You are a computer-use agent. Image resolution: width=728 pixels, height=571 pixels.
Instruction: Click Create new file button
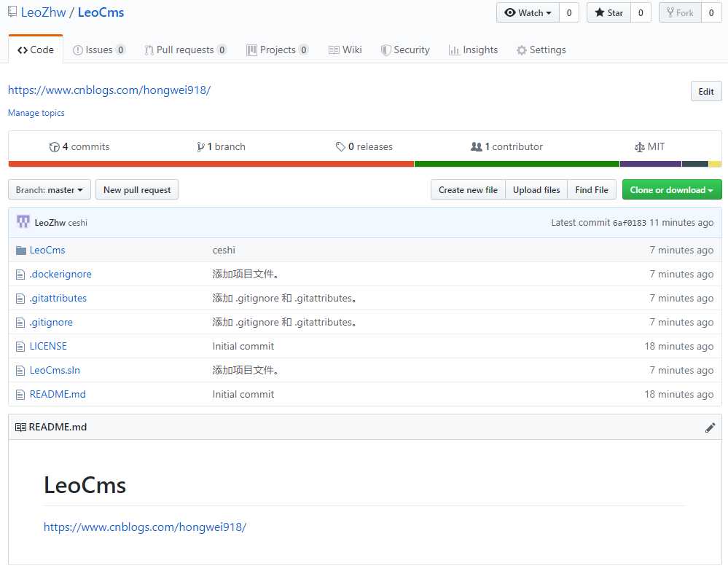coord(468,190)
